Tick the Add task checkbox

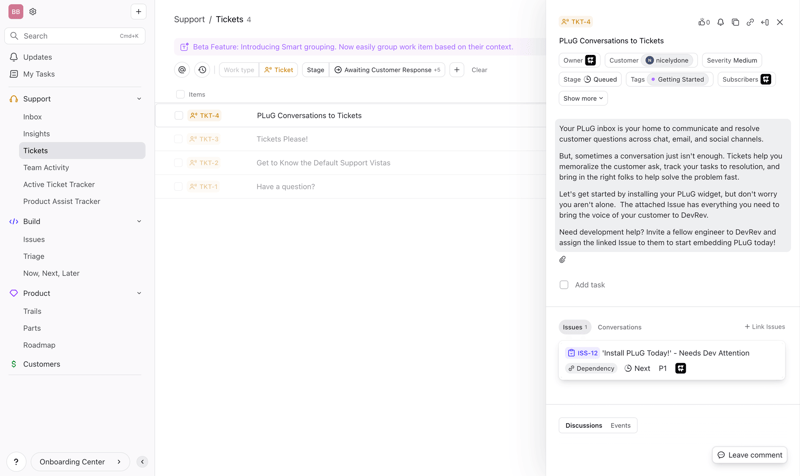(x=564, y=285)
